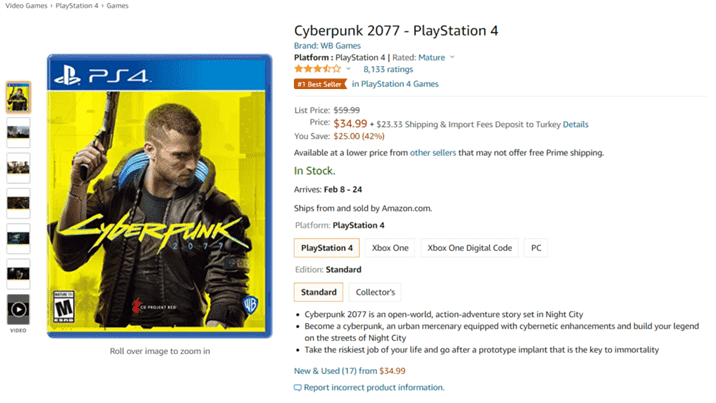This screenshot has width=716, height=403.
Task: Click the report incorrect information speech icon
Action: click(298, 387)
